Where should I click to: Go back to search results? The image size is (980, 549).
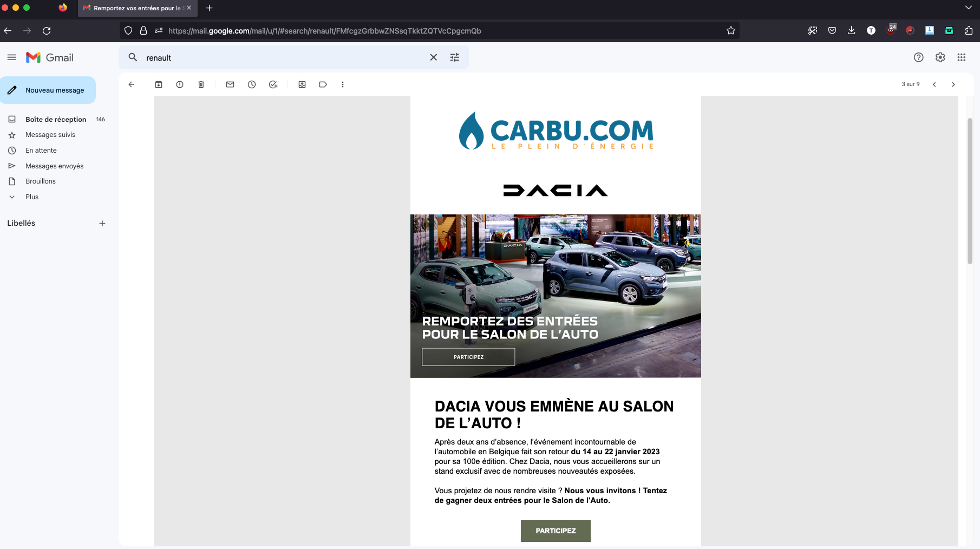(132, 84)
